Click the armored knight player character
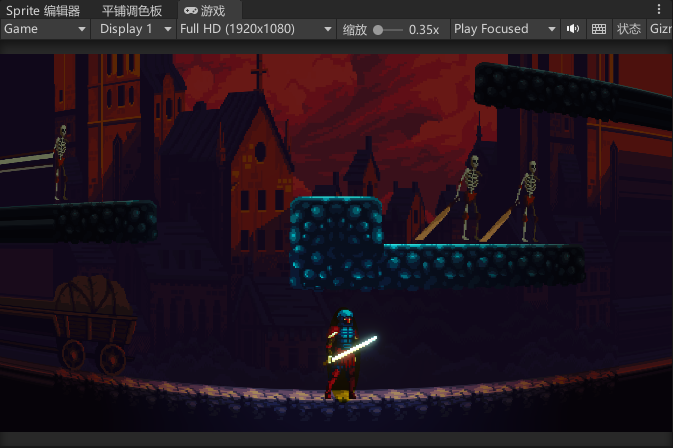This screenshot has width=673, height=448. point(342,355)
